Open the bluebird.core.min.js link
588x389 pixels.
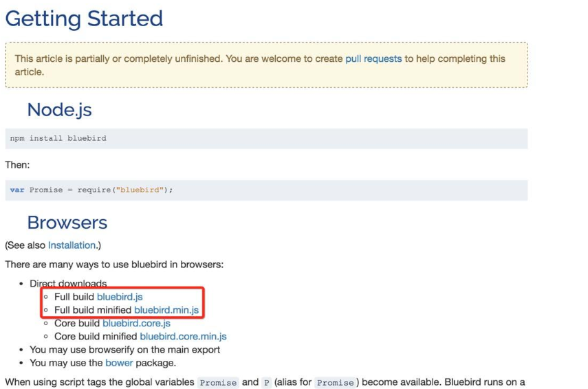[183, 336]
